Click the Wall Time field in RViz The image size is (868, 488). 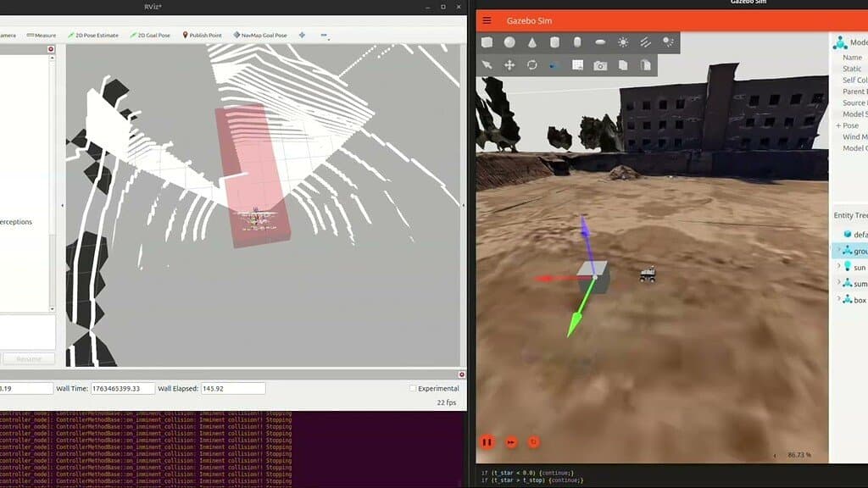click(x=123, y=388)
